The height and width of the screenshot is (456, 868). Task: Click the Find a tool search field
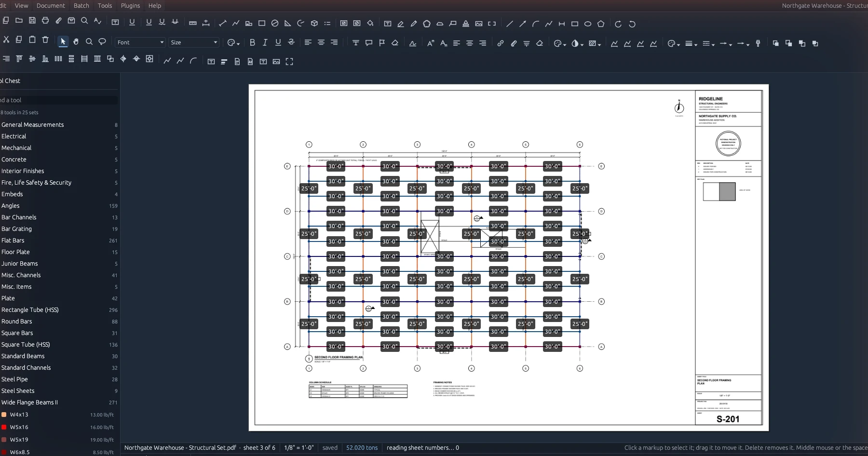59,100
